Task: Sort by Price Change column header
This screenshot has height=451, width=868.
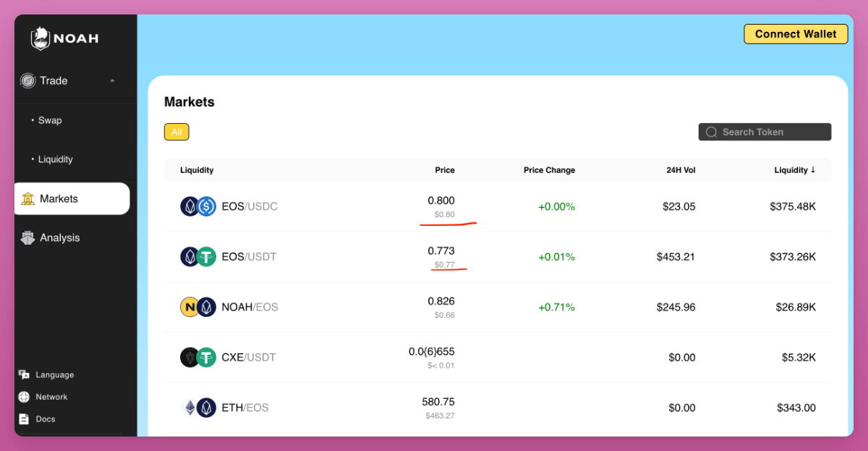Action: (x=549, y=170)
